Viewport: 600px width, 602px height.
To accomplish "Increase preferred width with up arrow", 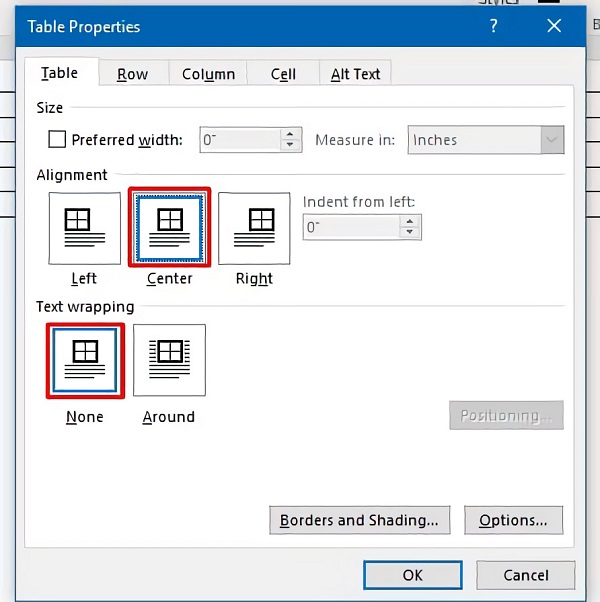I will click(291, 134).
